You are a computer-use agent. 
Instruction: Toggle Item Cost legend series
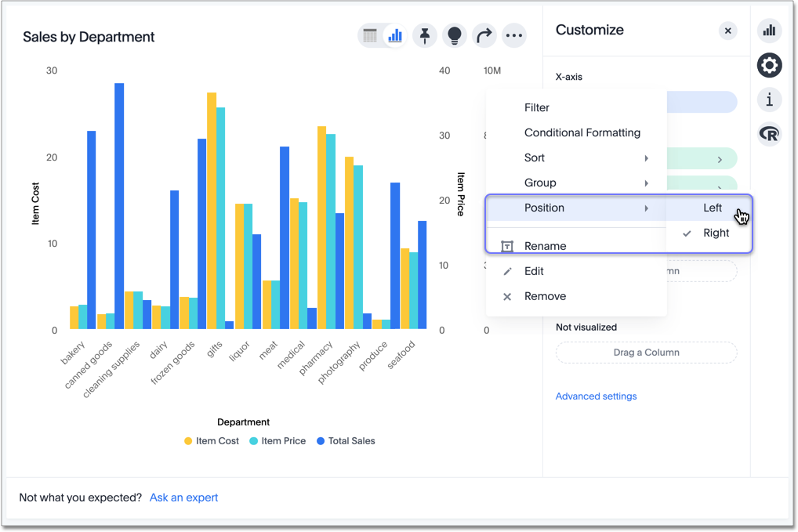point(212,441)
